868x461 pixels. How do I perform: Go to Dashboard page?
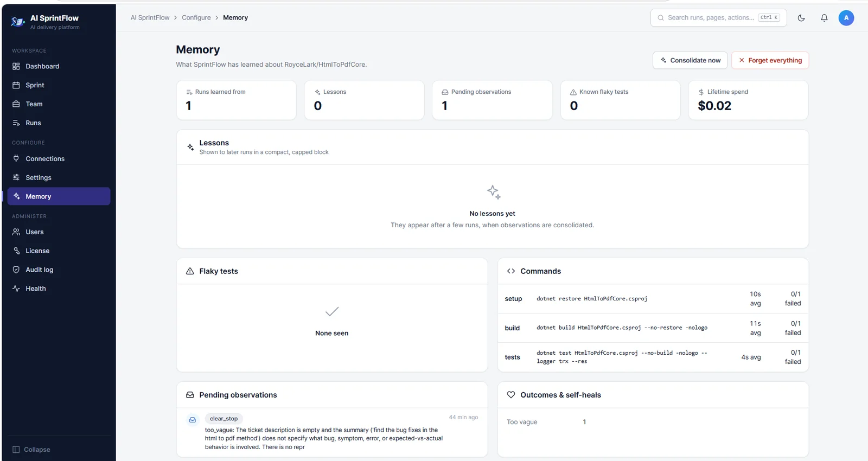pos(59,66)
